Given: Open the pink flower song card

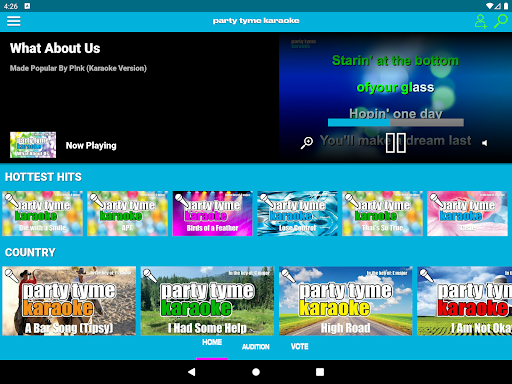Looking at the screenshot, I should coord(467,214).
